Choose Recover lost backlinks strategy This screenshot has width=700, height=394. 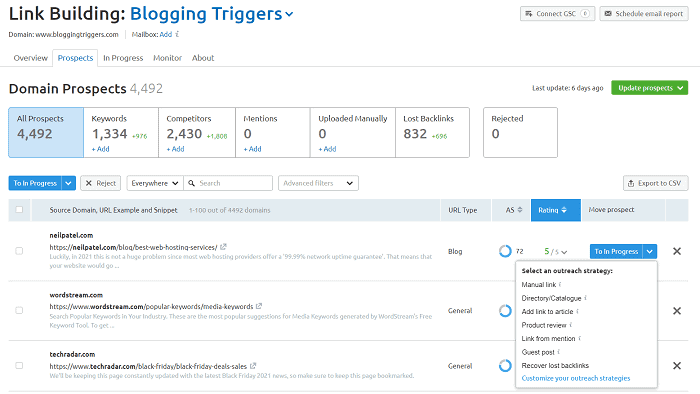coord(555,365)
